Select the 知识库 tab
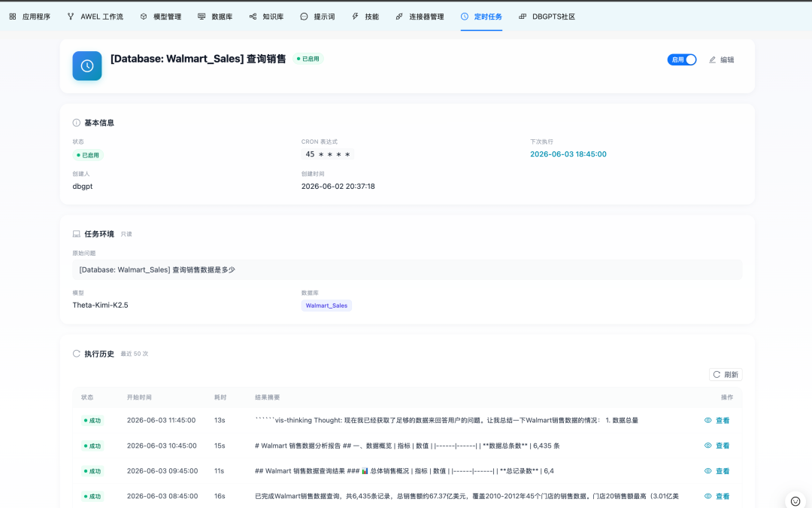812x508 pixels. (266, 17)
